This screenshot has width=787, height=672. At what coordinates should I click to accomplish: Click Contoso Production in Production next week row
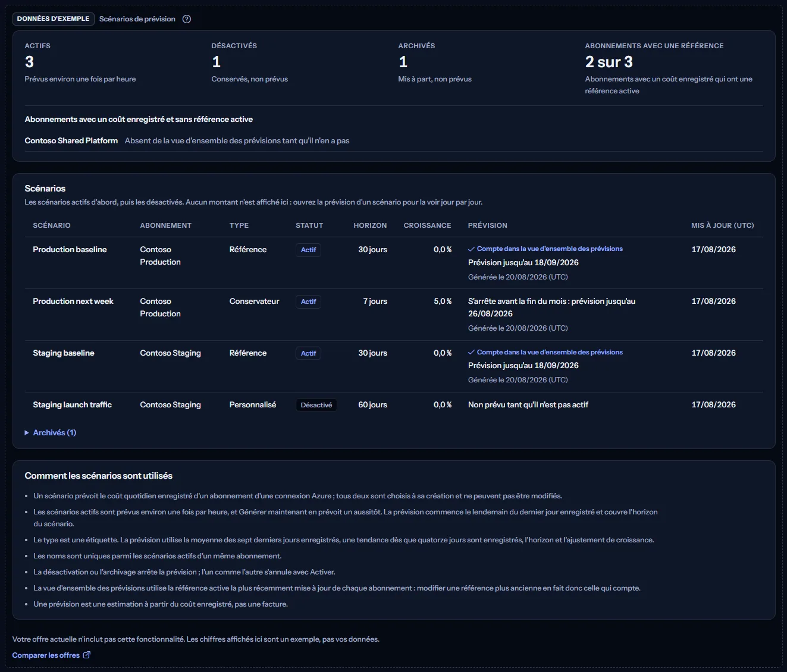click(160, 307)
